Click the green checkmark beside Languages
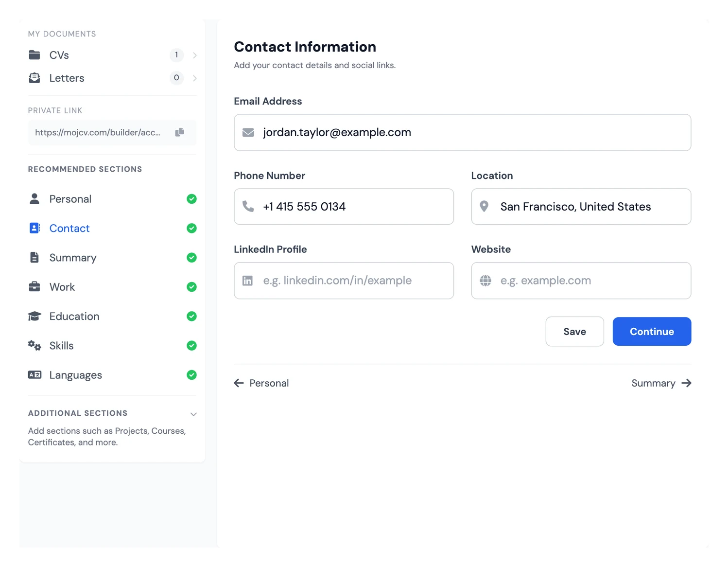 192,375
